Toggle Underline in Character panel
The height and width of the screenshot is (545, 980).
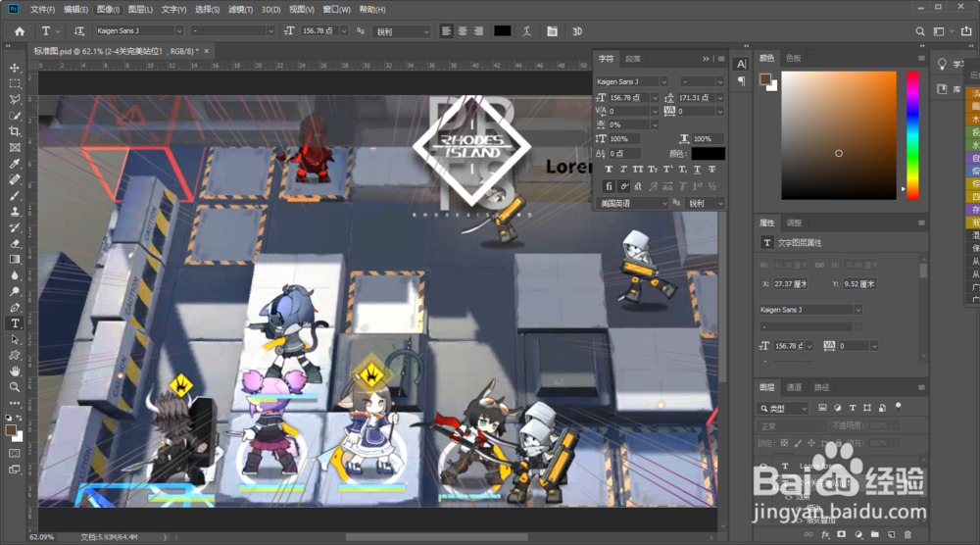point(697,170)
